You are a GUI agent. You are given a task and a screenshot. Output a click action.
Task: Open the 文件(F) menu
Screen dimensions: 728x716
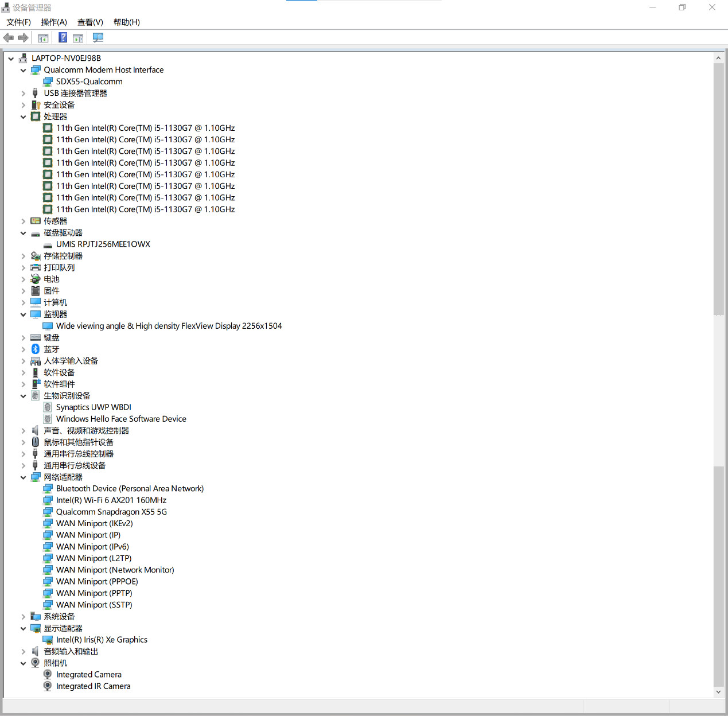[19, 22]
